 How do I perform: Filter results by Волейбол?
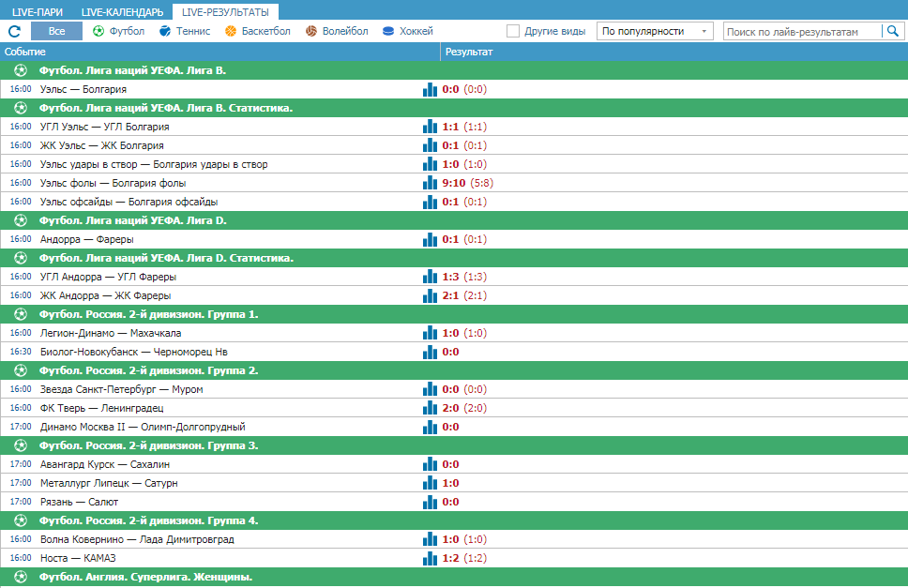coord(337,31)
